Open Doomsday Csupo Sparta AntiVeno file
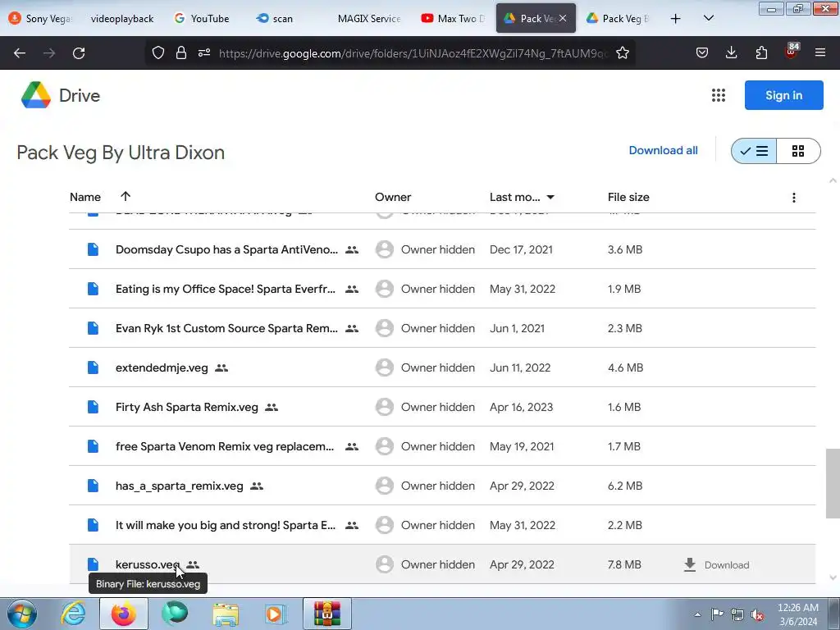Image resolution: width=840 pixels, height=630 pixels. point(226,249)
